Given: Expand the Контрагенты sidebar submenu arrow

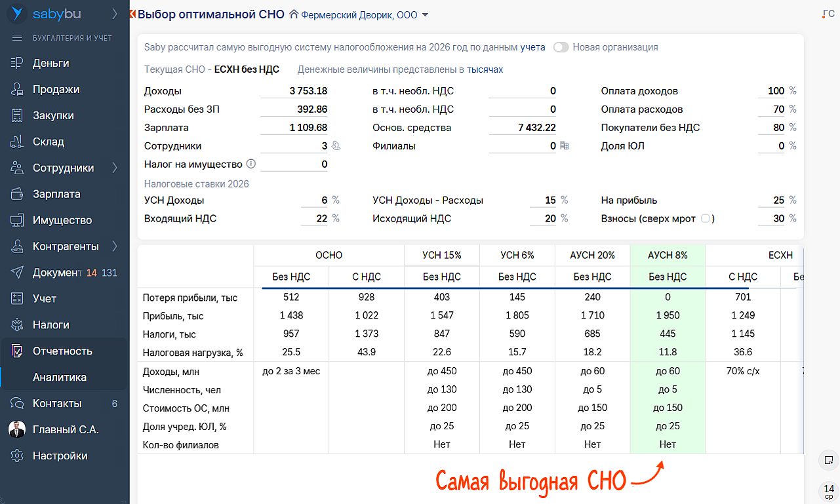Looking at the screenshot, I should (x=115, y=246).
